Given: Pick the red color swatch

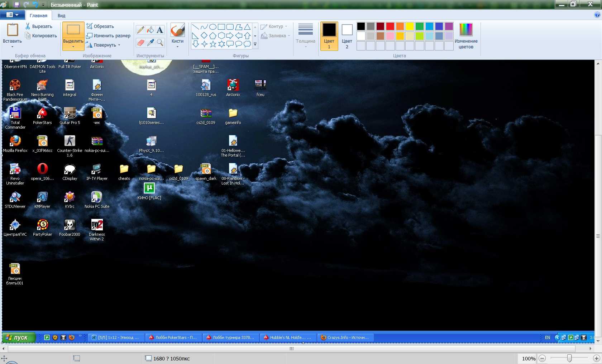Looking at the screenshot, I should click(390, 26).
